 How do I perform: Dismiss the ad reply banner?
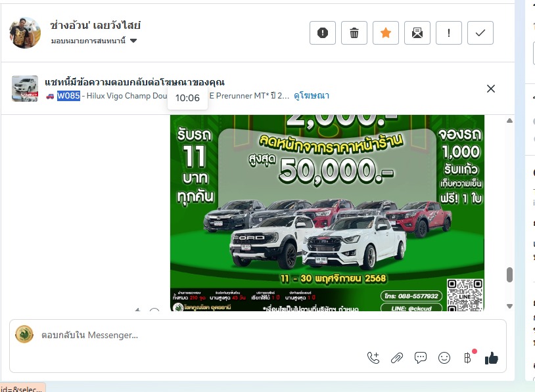[x=490, y=89]
